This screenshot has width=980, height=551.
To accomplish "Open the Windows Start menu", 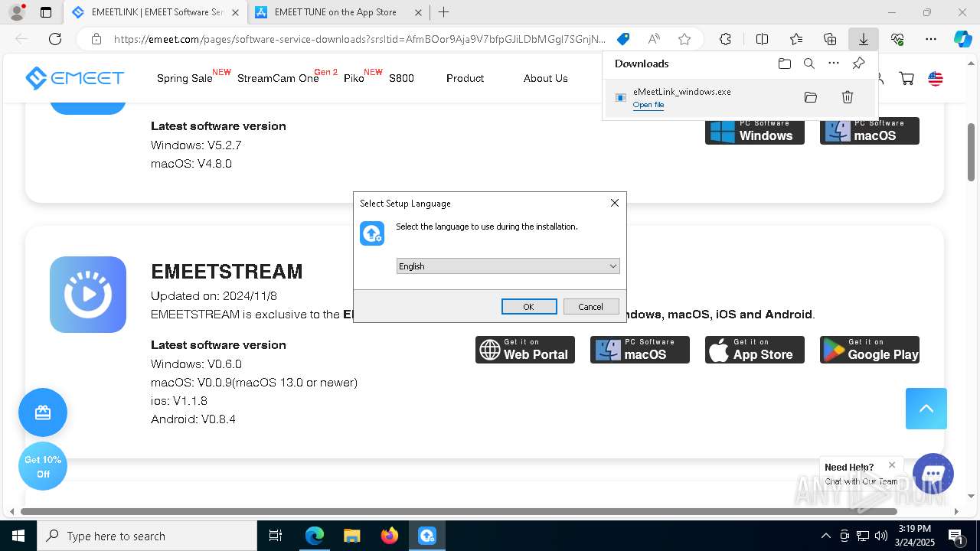I will click(x=18, y=536).
